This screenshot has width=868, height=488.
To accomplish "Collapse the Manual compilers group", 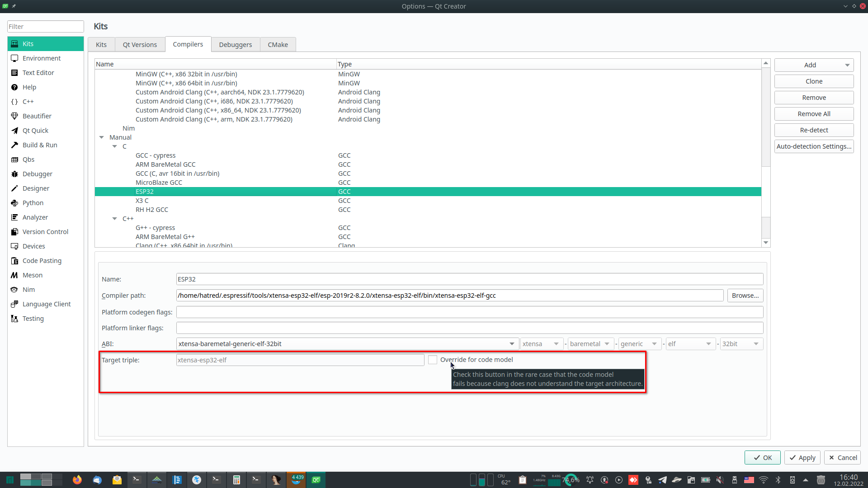I will tap(102, 137).
